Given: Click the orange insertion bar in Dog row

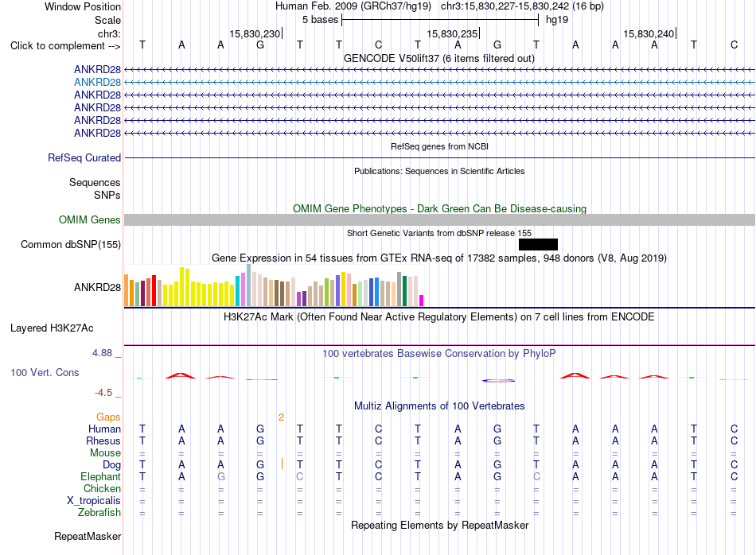Looking at the screenshot, I should pos(282,464).
